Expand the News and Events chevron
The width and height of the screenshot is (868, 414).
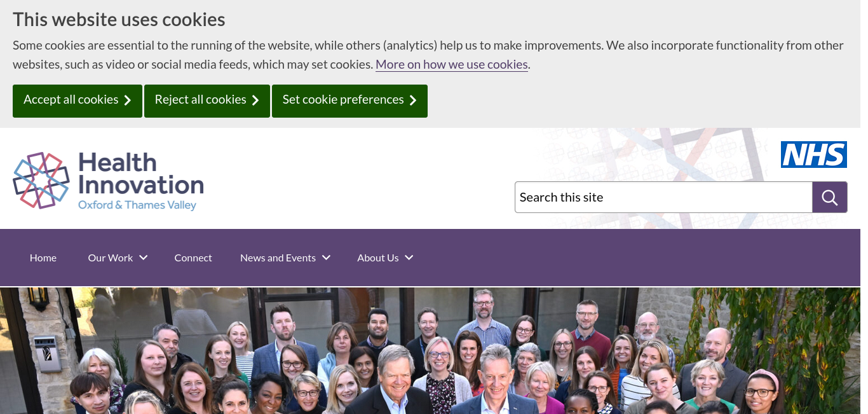(327, 258)
